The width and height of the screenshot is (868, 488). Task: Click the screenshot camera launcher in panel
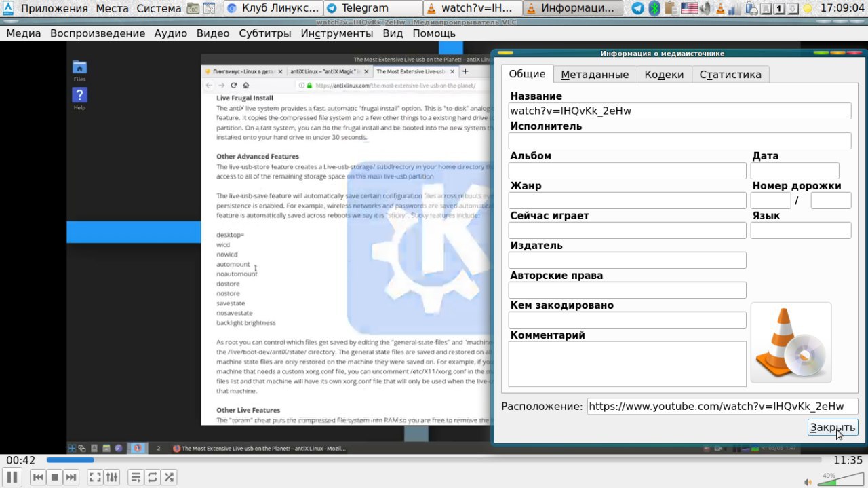[193, 8]
